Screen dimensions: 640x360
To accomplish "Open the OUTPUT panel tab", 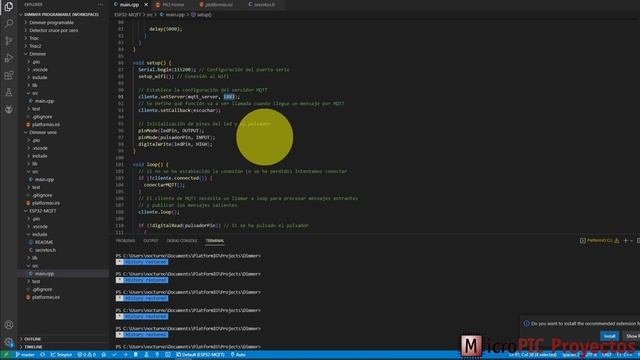I will click(x=151, y=241).
